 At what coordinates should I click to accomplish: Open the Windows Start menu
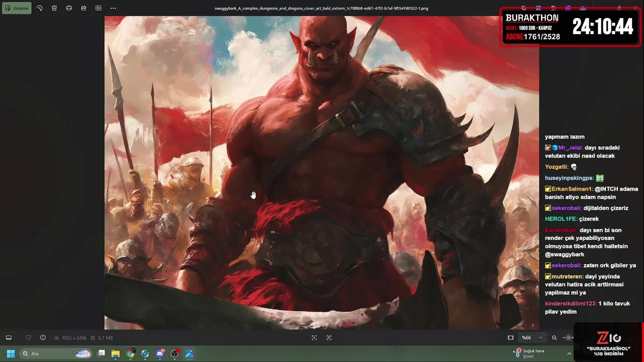tap(11, 353)
